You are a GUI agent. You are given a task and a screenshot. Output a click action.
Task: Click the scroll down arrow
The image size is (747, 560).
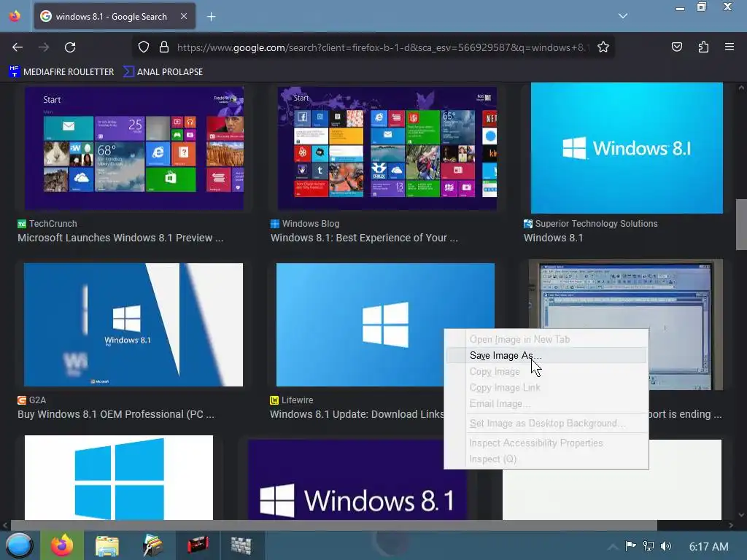click(x=741, y=515)
